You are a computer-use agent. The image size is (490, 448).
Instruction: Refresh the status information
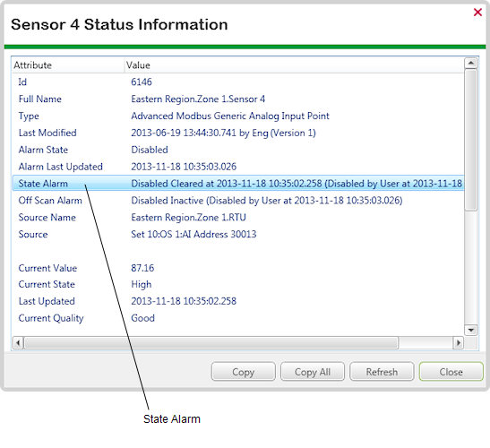point(382,372)
